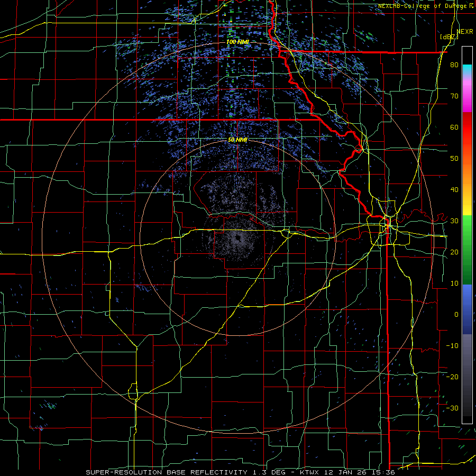Image resolution: width=476 pixels, height=476 pixels.
Task: Click the blue segment of reflectivity color bar
Action: tap(467, 309)
